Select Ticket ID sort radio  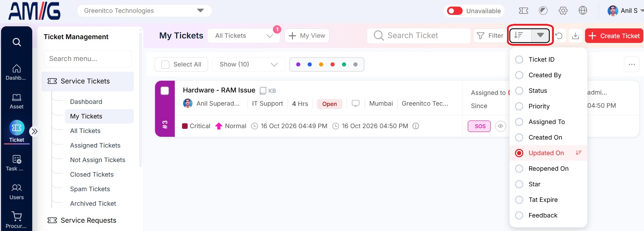click(x=519, y=60)
